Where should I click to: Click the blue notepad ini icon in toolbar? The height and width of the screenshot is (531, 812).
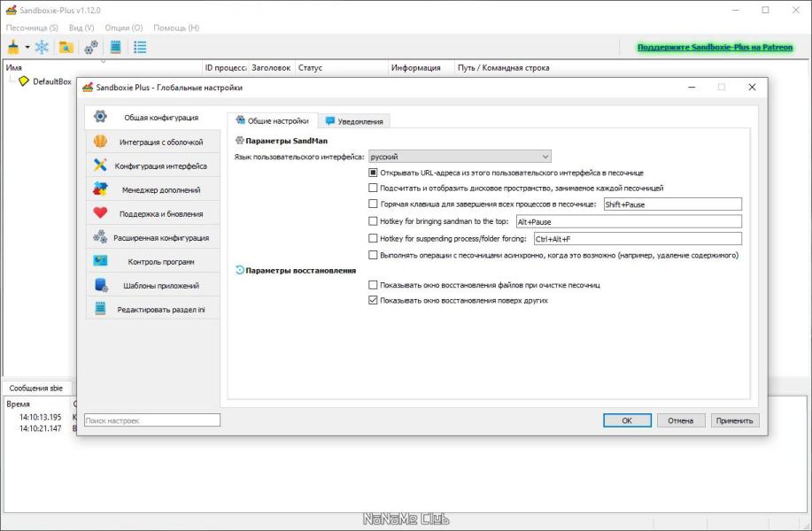[115, 47]
